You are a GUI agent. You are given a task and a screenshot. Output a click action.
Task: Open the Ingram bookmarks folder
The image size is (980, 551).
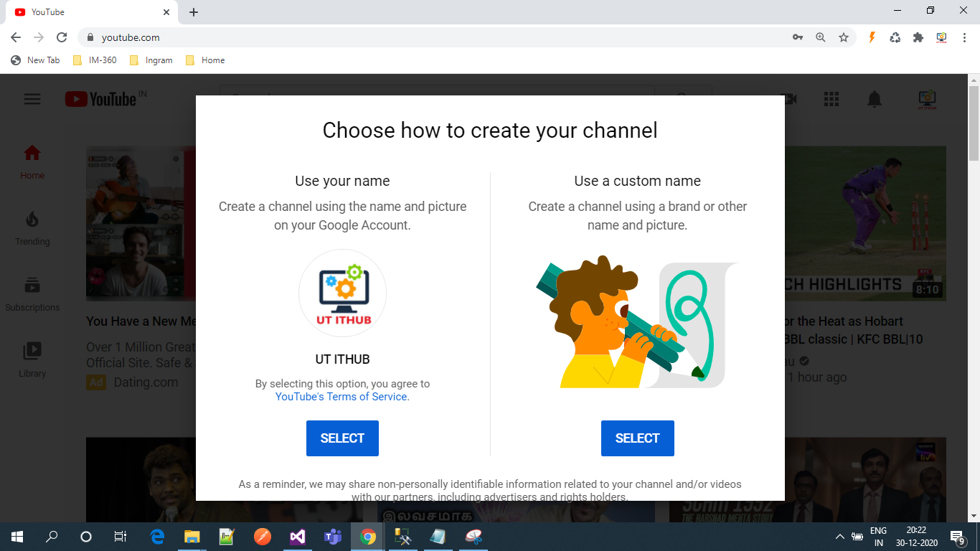point(151,60)
